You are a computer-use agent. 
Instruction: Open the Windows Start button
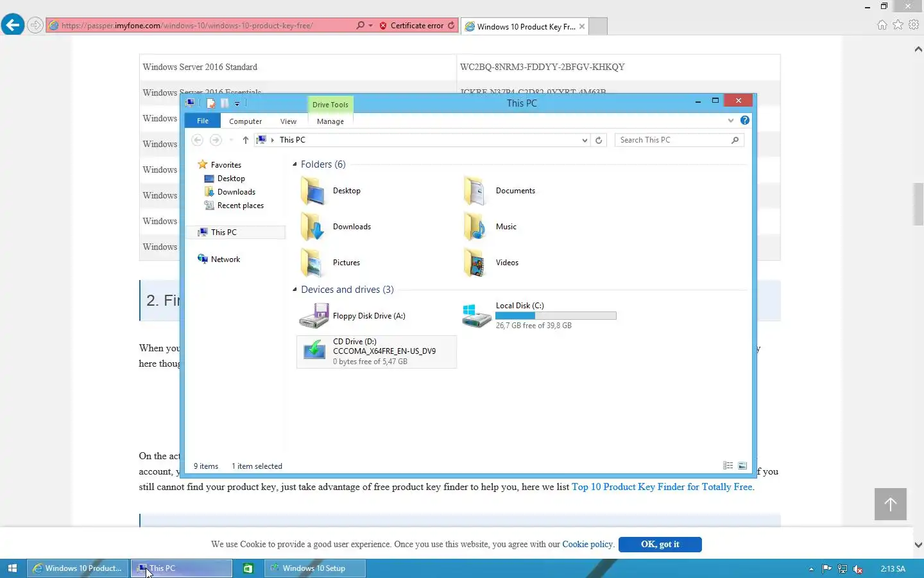(x=12, y=568)
